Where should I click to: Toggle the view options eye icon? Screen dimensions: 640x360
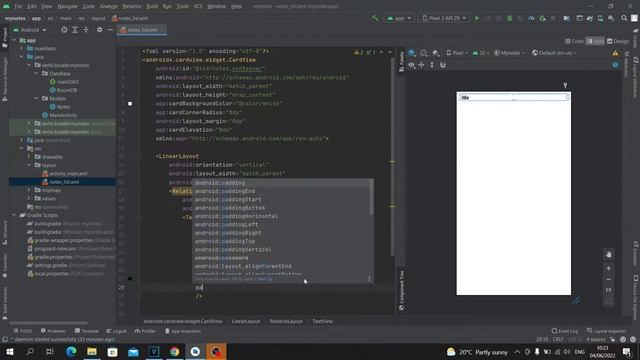click(x=411, y=65)
